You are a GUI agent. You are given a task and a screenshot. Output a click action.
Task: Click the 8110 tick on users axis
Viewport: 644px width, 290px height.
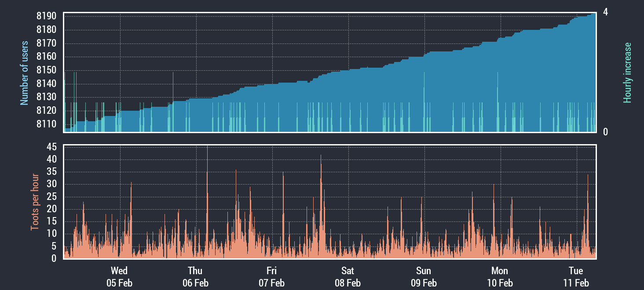(x=46, y=124)
